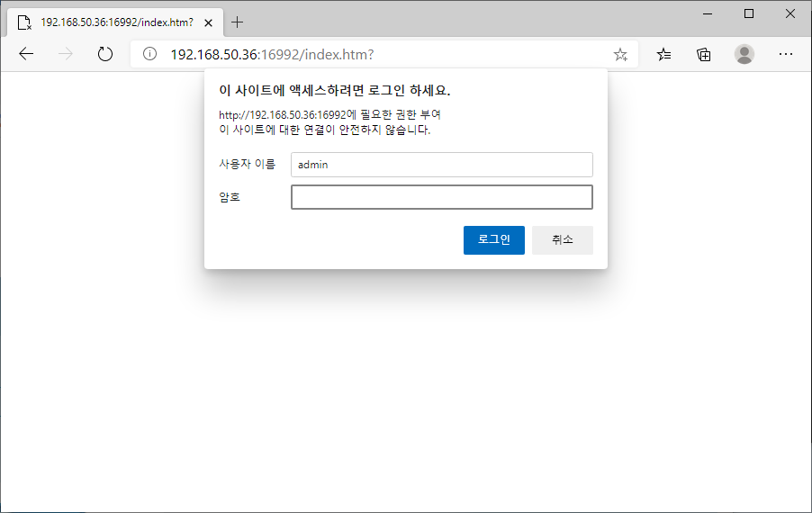Viewport: 812px width, 513px height.
Task: Click the '사용자 이름' label
Action: [247, 164]
